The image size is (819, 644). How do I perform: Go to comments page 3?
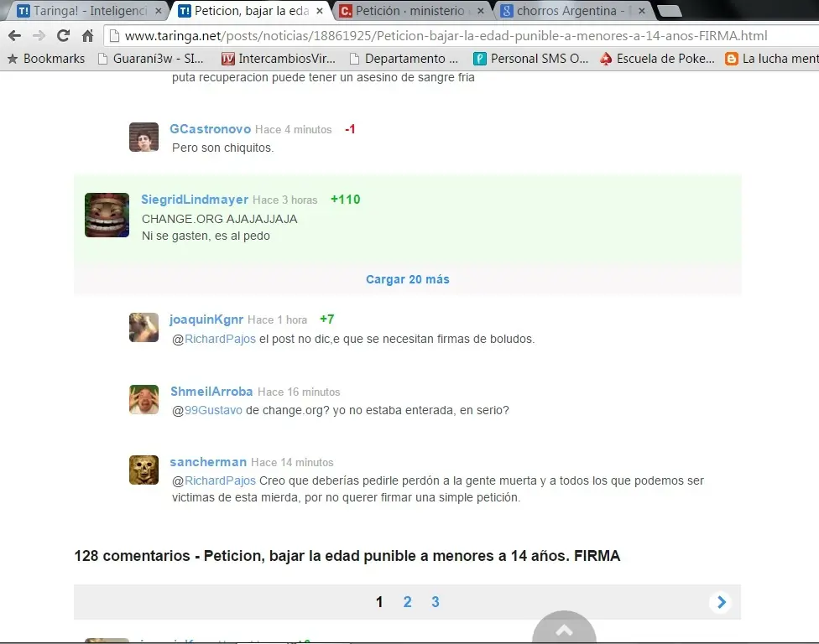(435, 602)
